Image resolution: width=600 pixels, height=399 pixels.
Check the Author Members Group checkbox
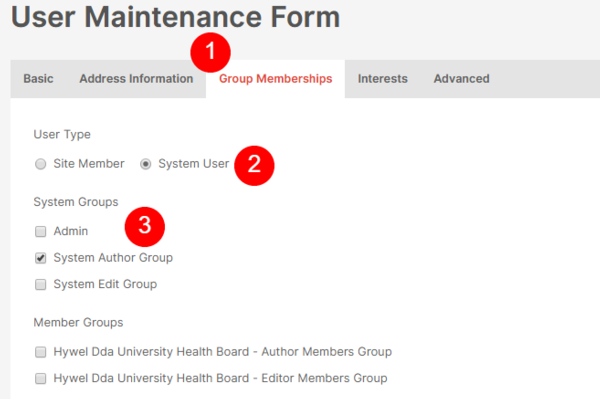point(41,352)
